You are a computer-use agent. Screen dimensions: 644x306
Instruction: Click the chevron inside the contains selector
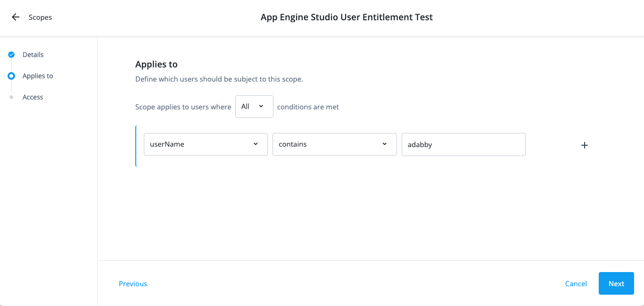(385, 144)
